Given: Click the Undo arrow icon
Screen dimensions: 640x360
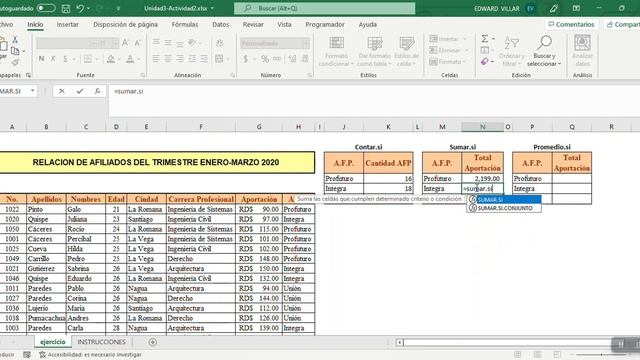Looking at the screenshot, I should pos(80,8).
